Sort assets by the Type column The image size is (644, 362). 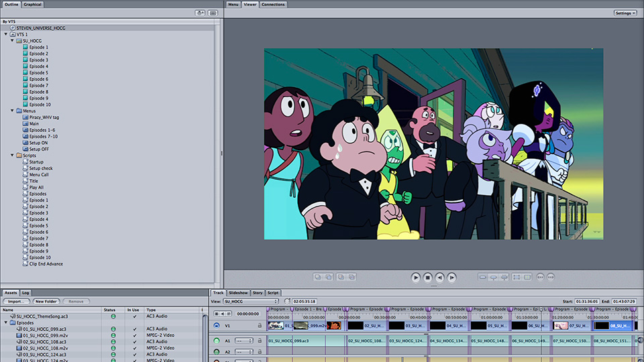tap(172, 310)
